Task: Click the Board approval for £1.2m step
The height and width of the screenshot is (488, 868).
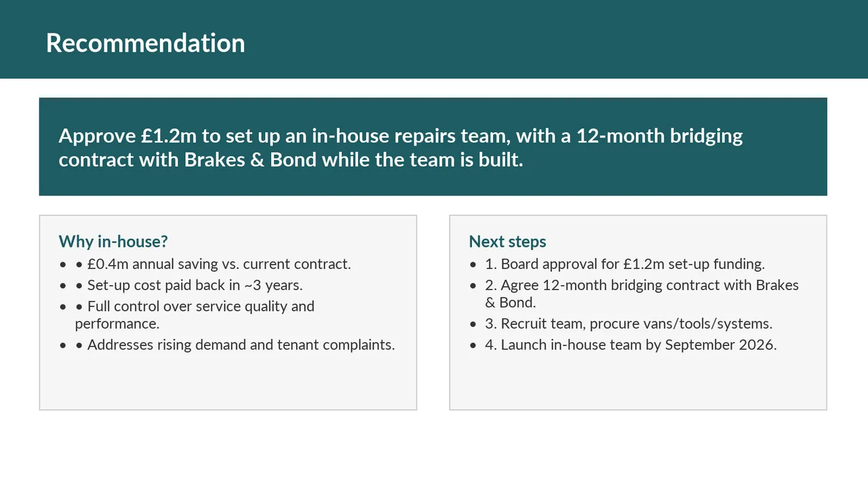Action: tap(625, 264)
